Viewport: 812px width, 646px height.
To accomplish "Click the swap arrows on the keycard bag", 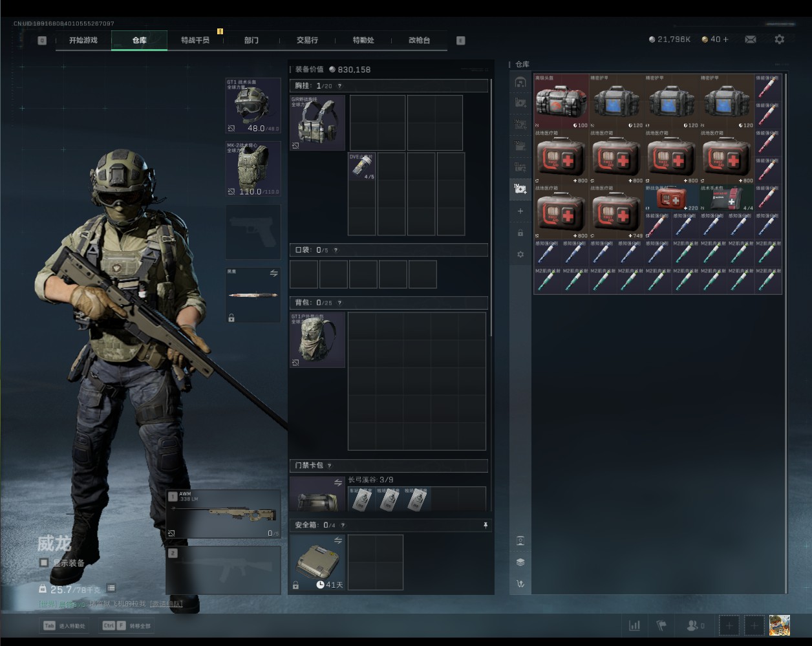I will [337, 482].
